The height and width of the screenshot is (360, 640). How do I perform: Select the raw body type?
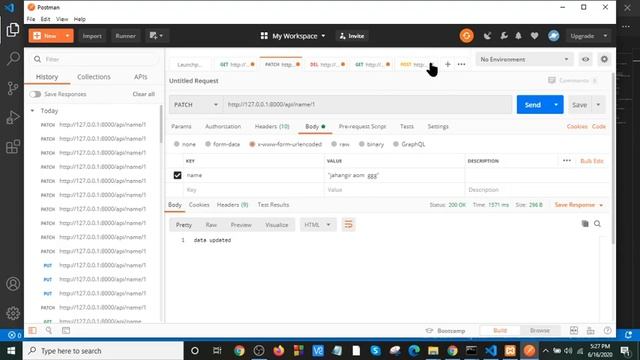pyautogui.click(x=334, y=144)
